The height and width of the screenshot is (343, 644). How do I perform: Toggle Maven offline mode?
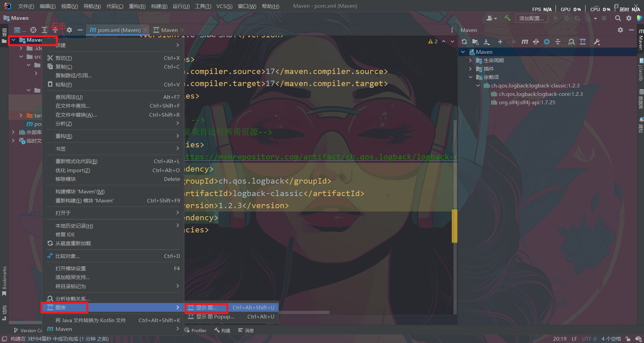(536, 42)
